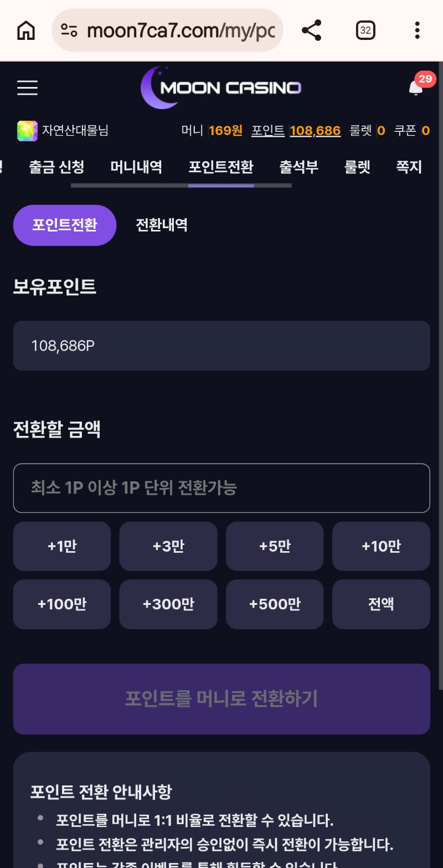
Task: Select the 전환내역 sub-tab
Action: click(x=162, y=225)
